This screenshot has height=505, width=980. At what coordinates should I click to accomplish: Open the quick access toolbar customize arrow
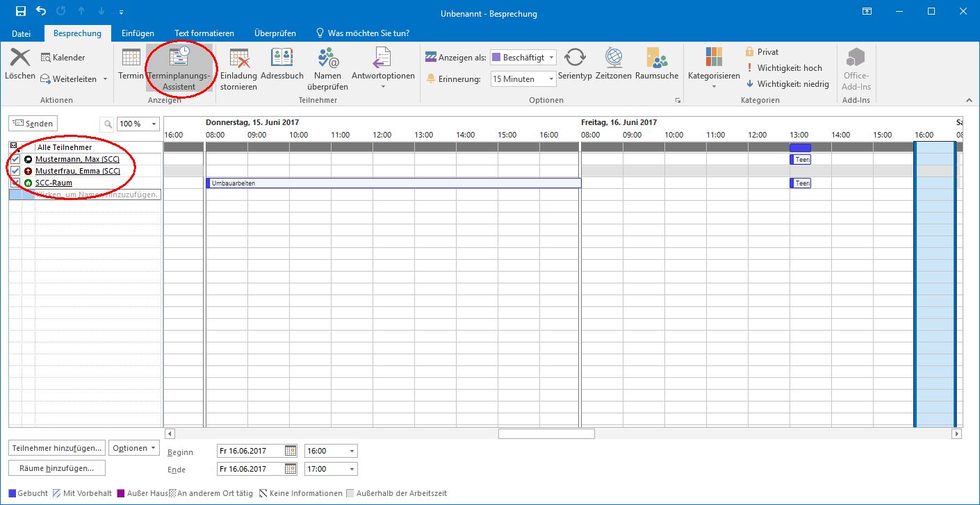click(x=122, y=13)
